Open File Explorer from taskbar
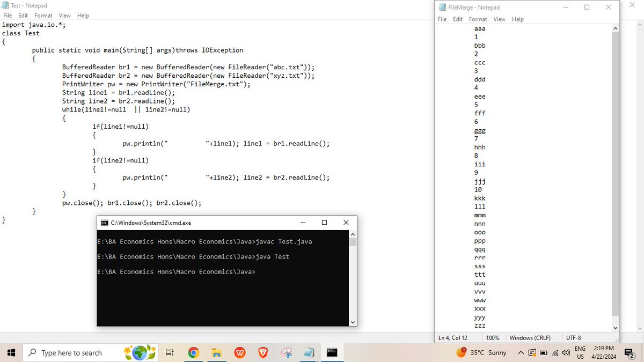This screenshot has height=362, width=644. tap(216, 352)
